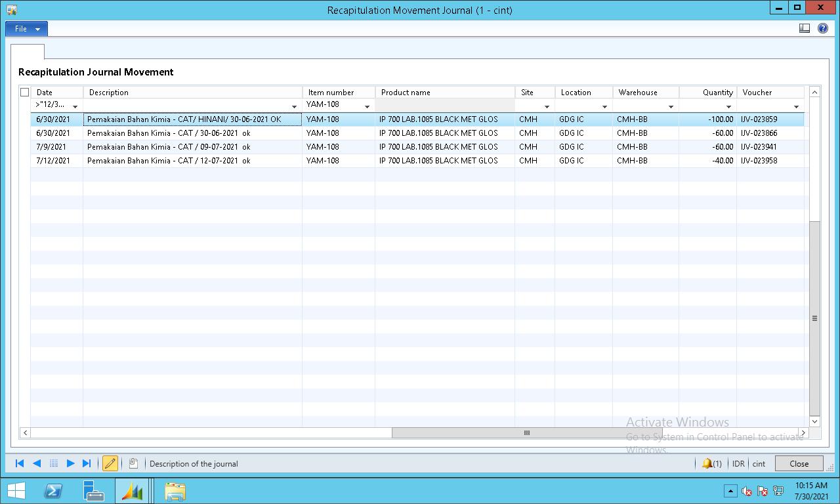The image size is (840, 504).
Task: Expand the Date filter dropdown
Action: [x=75, y=106]
